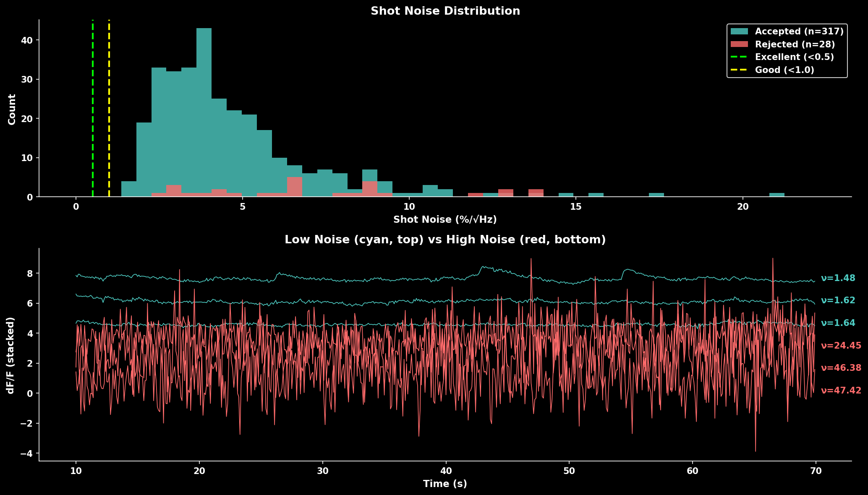Click the isolated teal bar near 21
The width and height of the screenshot is (868, 495).
click(x=776, y=195)
